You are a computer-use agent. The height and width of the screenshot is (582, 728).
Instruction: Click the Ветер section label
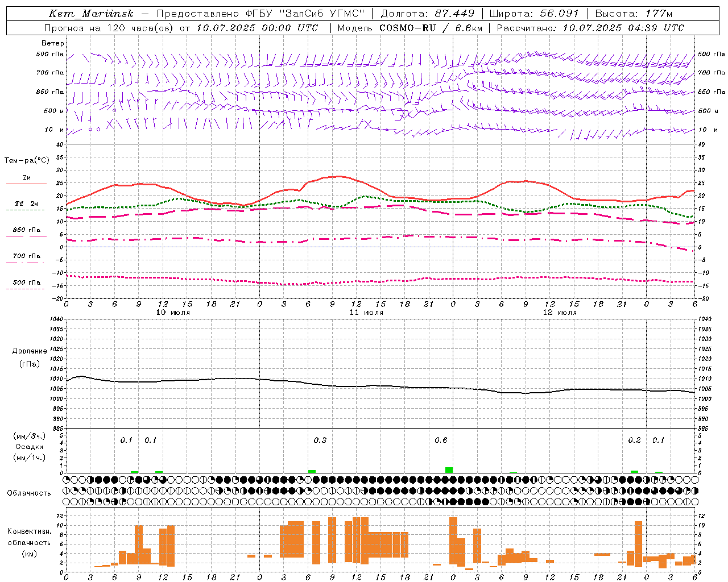tap(53, 43)
